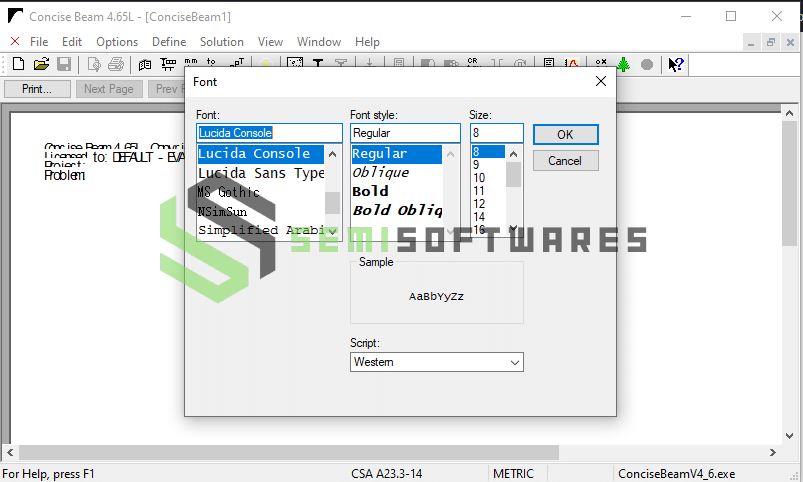803x482 pixels.
Task: Click Cancel in the Font dialog
Action: [565, 161]
